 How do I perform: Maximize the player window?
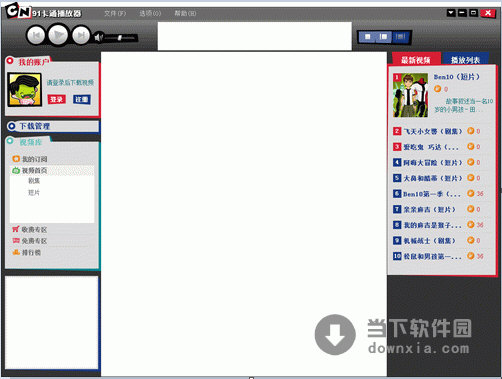pos(473,13)
